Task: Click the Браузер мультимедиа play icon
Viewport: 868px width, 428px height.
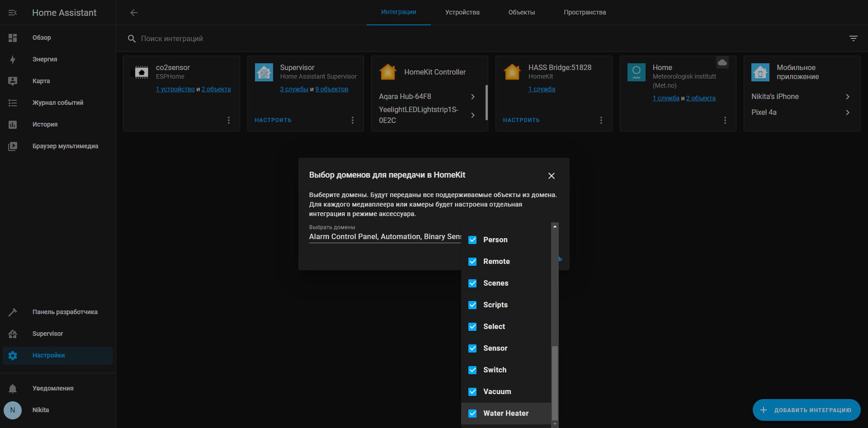Action: coord(13,146)
